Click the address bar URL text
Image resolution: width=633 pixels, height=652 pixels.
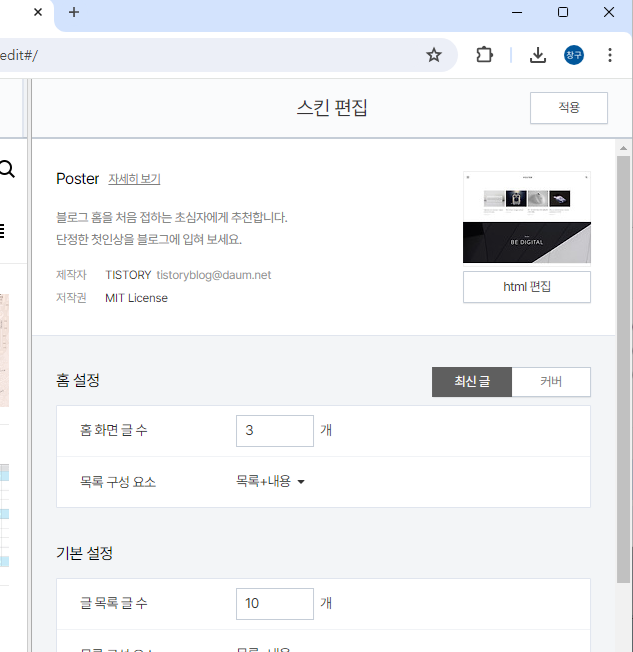(x=19, y=55)
